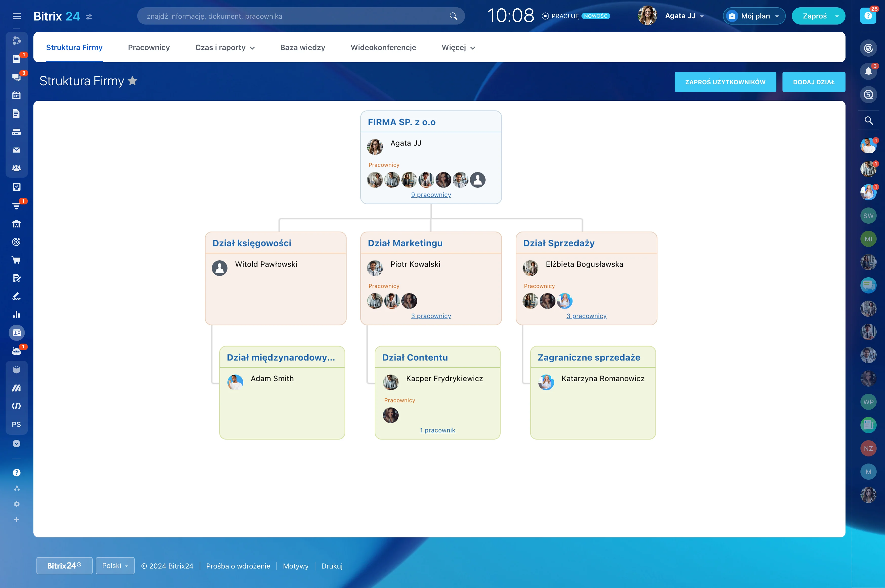Open the Polski language dropdown
Screen dimensions: 885x588
coord(115,565)
